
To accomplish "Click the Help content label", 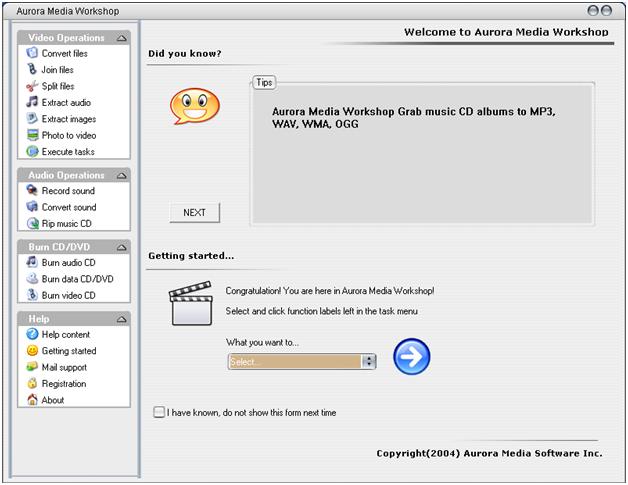I will [66, 334].
